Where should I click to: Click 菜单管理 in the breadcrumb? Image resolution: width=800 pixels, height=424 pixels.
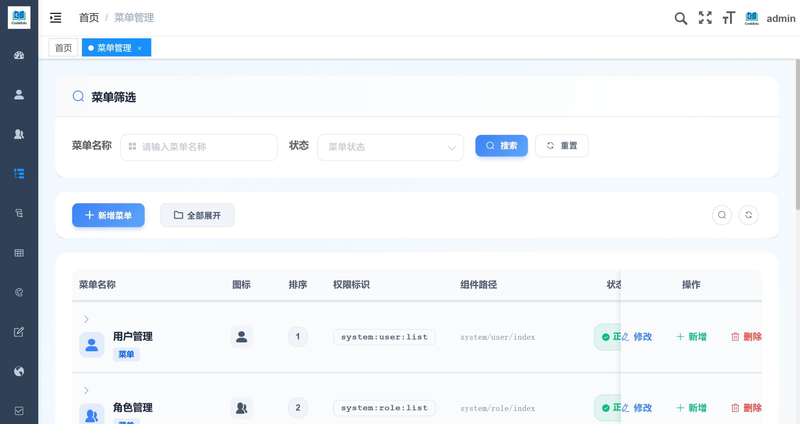pyautogui.click(x=134, y=18)
